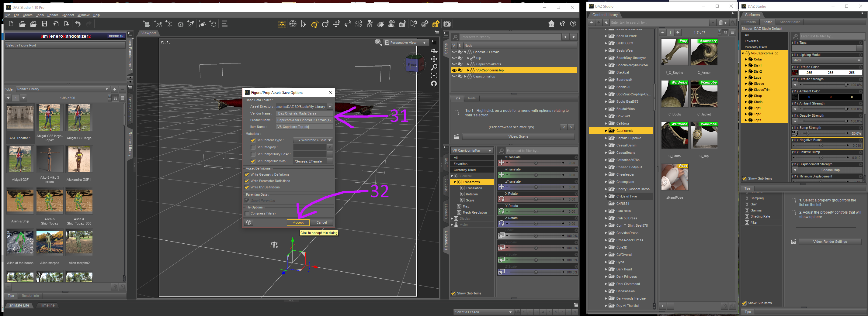The width and height of the screenshot is (868, 316).
Task: Select the ActivePose bone tool
Action: [359, 24]
